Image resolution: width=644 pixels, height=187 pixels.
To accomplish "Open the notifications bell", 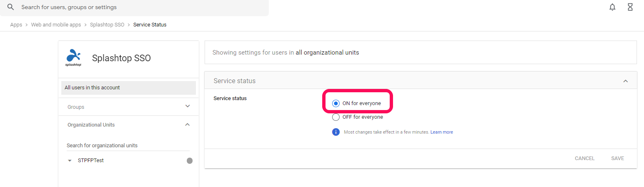I will pyautogui.click(x=613, y=7).
